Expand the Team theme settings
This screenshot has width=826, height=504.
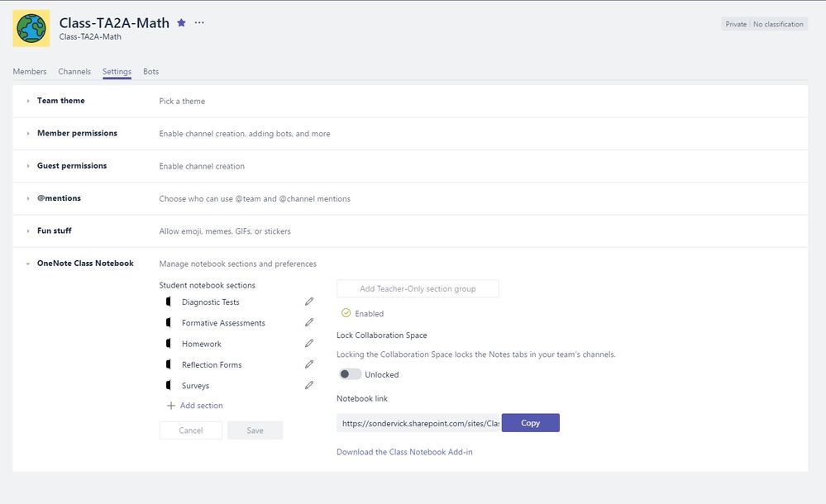pyautogui.click(x=28, y=101)
